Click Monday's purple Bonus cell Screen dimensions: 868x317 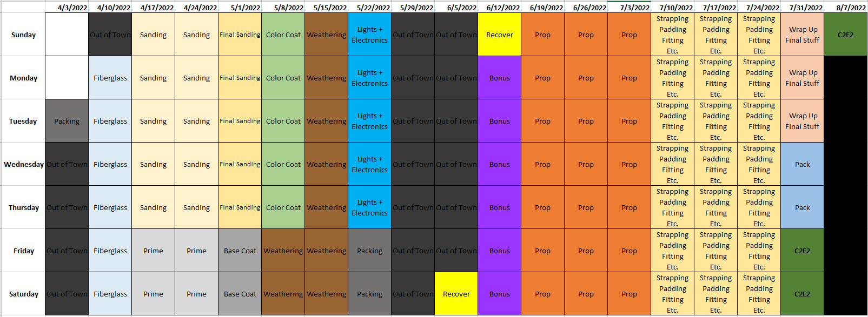pyautogui.click(x=499, y=78)
